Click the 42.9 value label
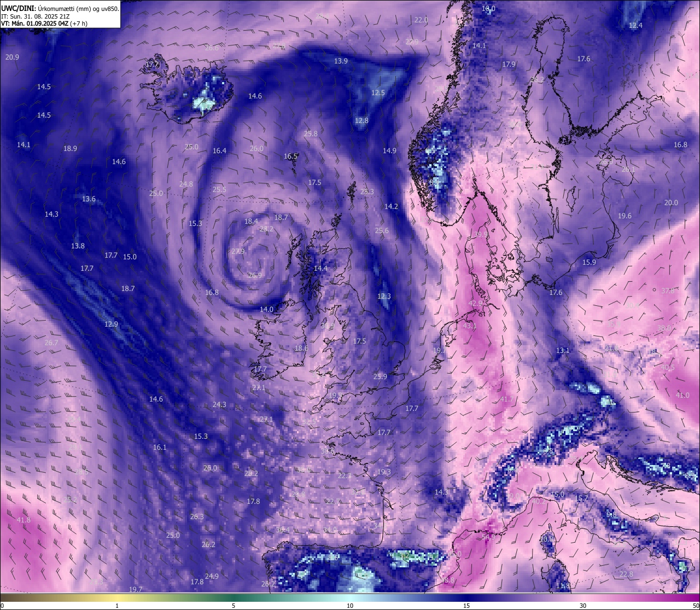The width and height of the screenshot is (700, 610). pos(476,303)
